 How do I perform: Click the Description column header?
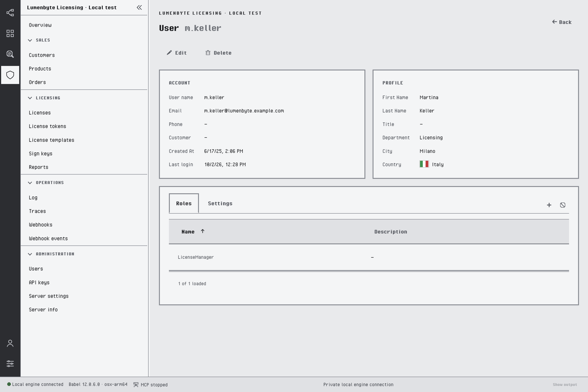(x=390, y=232)
